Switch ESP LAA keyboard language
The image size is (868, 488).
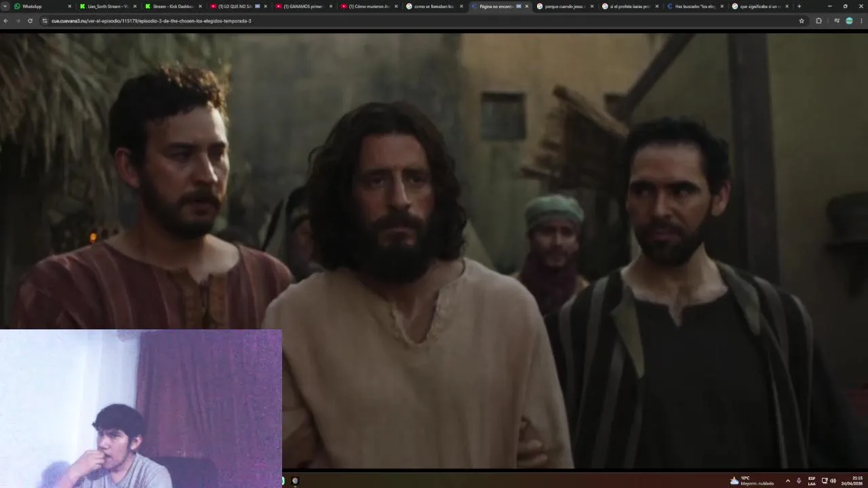coord(812,481)
